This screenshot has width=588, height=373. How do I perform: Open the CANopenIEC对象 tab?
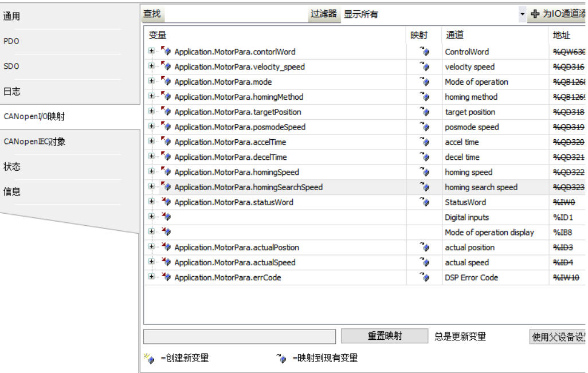tap(34, 142)
